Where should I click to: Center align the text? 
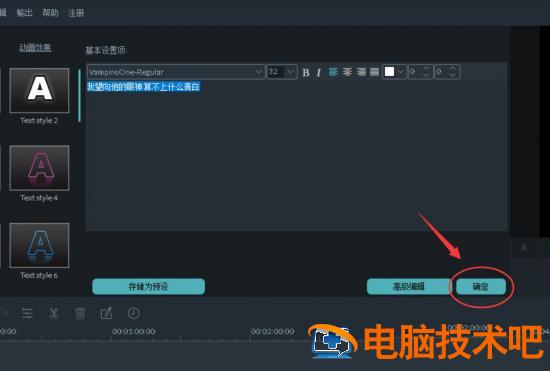click(347, 72)
